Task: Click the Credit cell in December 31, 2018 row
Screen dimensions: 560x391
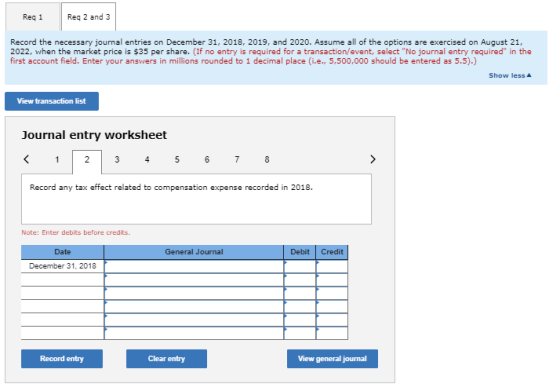Action: [x=332, y=266]
